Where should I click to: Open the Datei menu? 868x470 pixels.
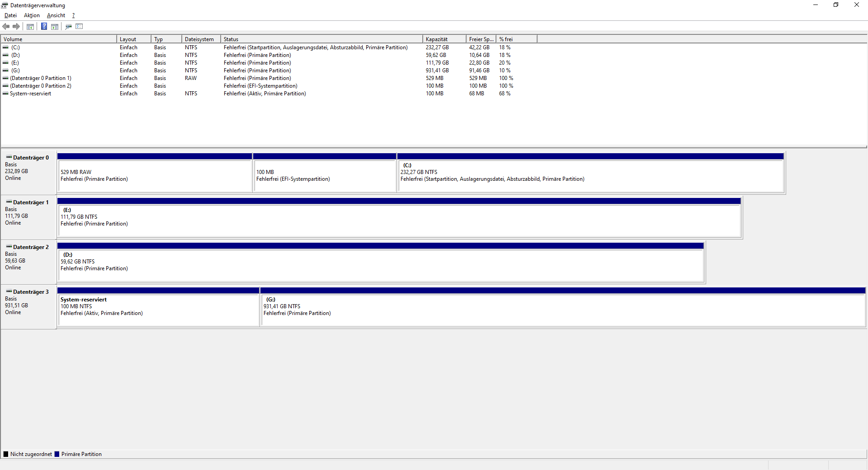pos(10,15)
